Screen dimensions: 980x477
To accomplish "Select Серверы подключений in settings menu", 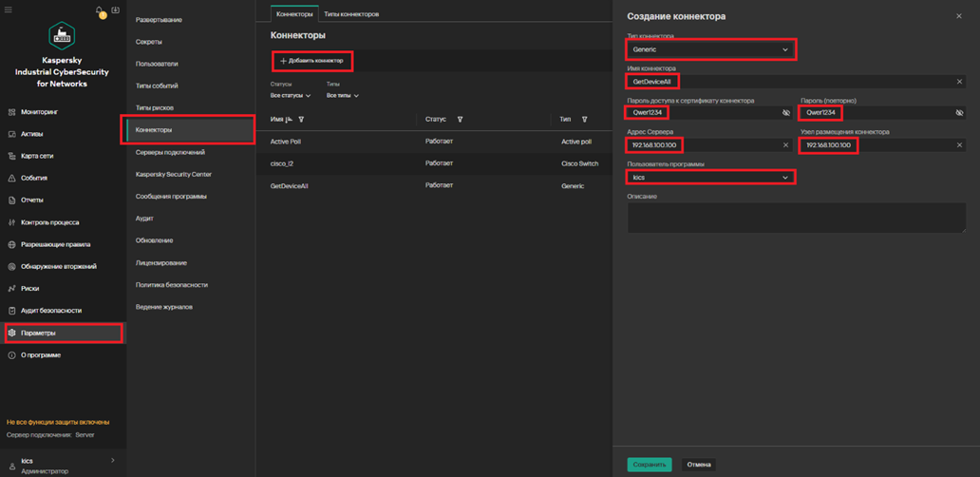I will pyautogui.click(x=171, y=152).
